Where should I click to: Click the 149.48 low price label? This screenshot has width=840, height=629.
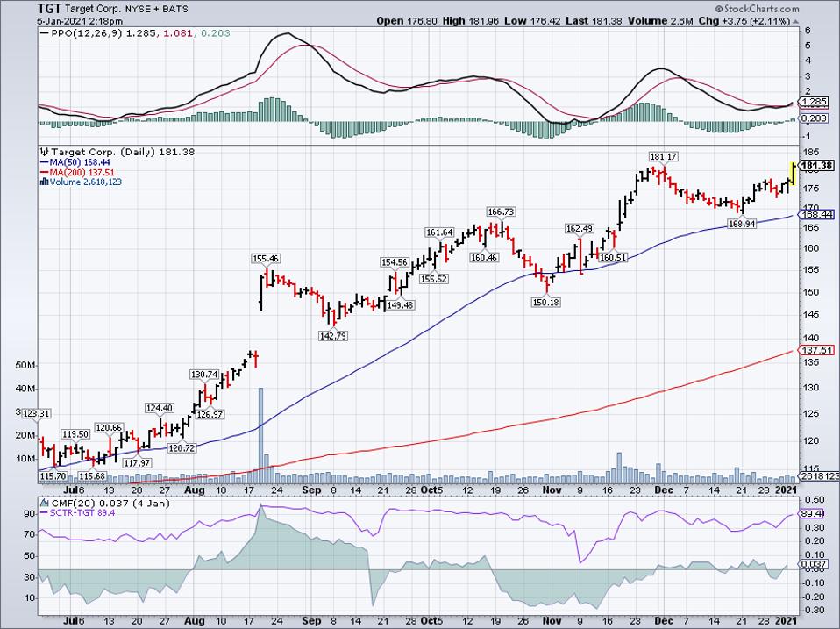[x=400, y=305]
